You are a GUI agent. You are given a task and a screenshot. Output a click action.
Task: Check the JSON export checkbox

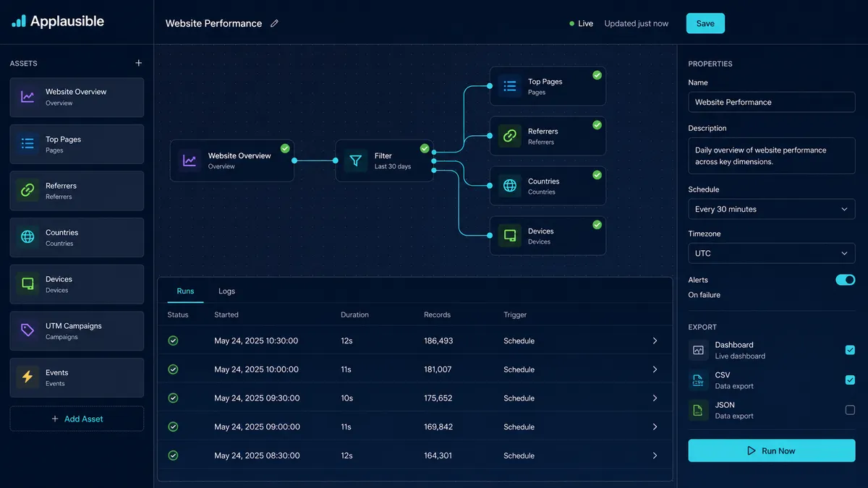850,410
